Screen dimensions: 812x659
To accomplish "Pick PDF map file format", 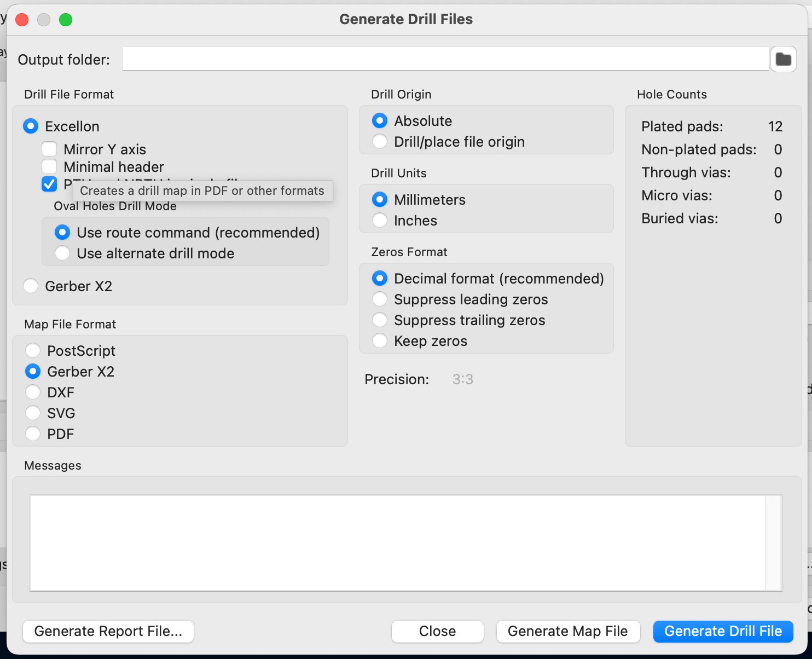I will point(33,433).
